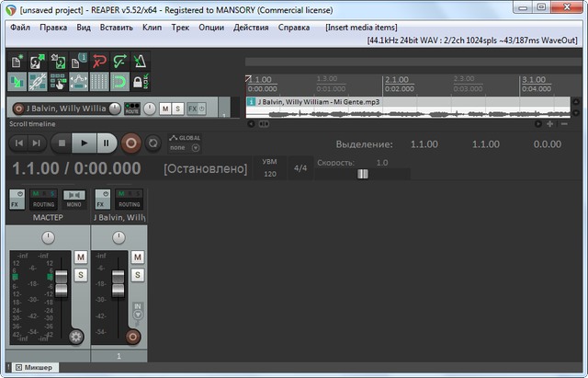Solo the J Balvin track in track panel

176,109
